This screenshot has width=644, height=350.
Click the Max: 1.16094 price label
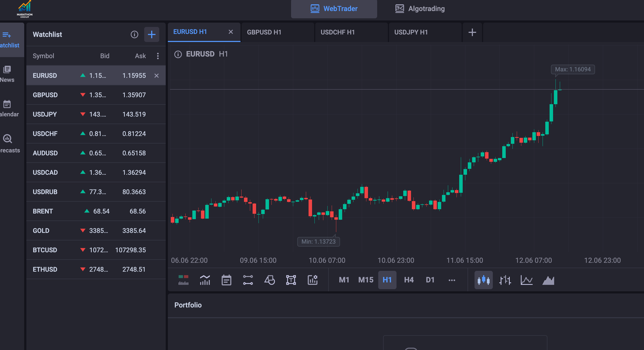click(x=573, y=69)
